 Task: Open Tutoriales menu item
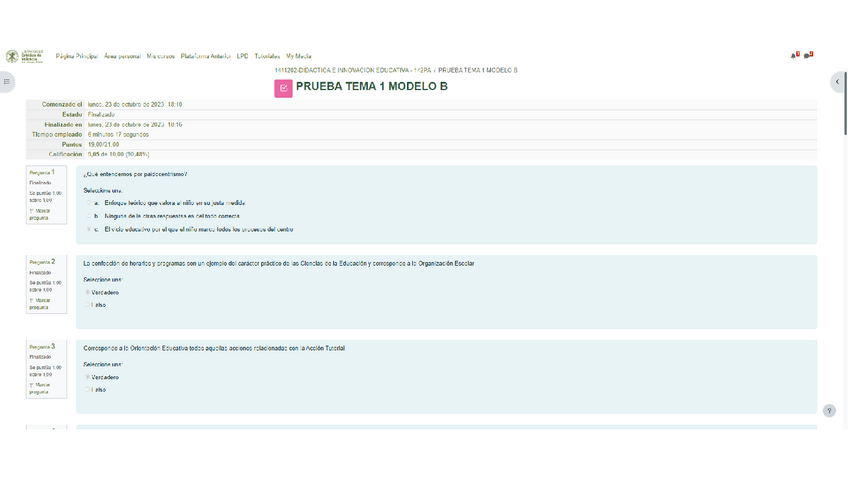(x=267, y=56)
